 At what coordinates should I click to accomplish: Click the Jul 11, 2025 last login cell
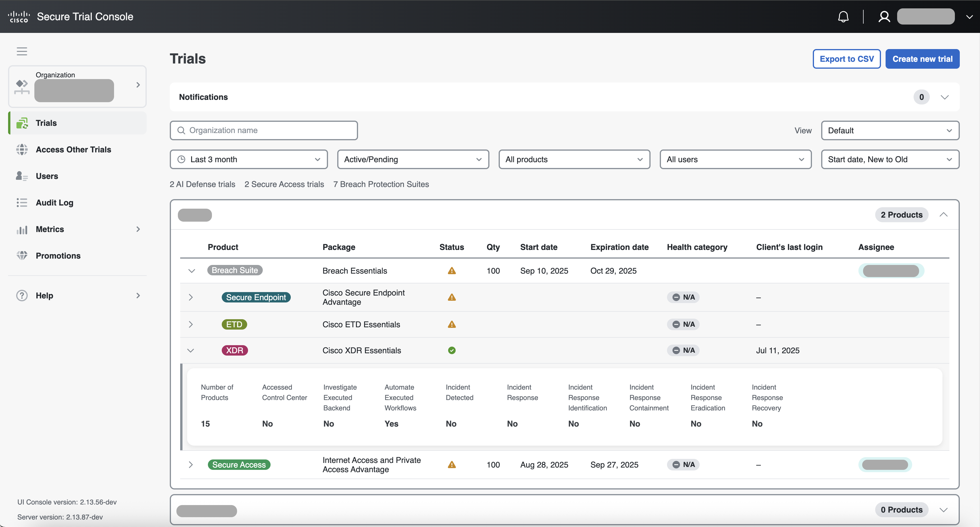tap(778, 351)
